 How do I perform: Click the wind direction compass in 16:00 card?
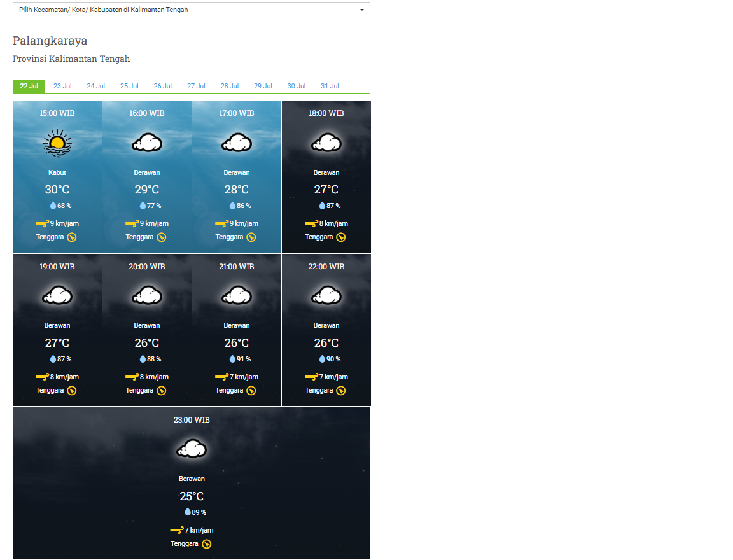[161, 237]
